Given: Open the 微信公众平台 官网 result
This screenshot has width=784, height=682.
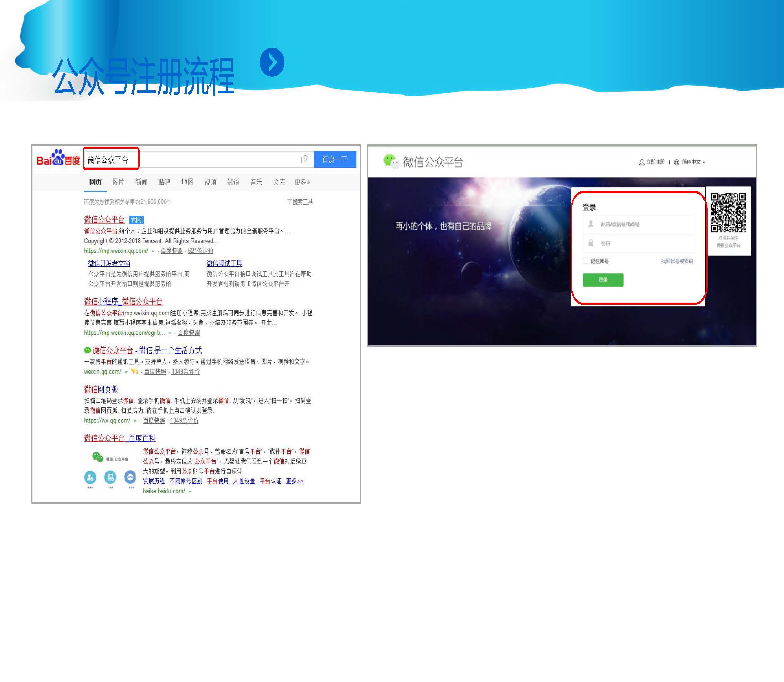Looking at the screenshot, I should 104,219.
